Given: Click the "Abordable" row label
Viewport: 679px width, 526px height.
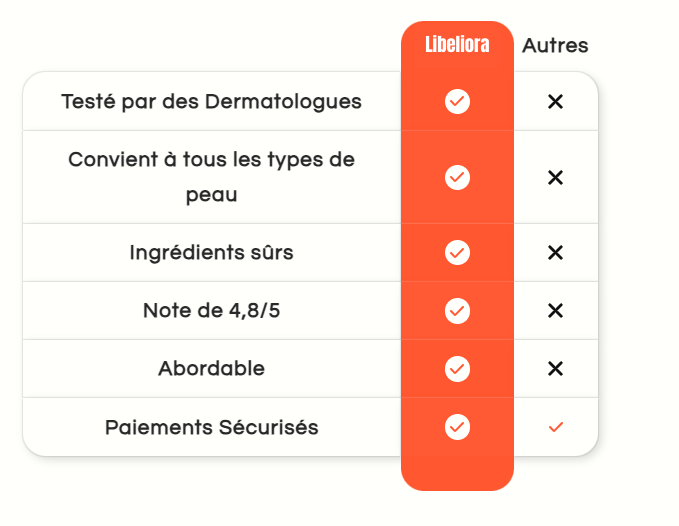Looking at the screenshot, I should [211, 368].
